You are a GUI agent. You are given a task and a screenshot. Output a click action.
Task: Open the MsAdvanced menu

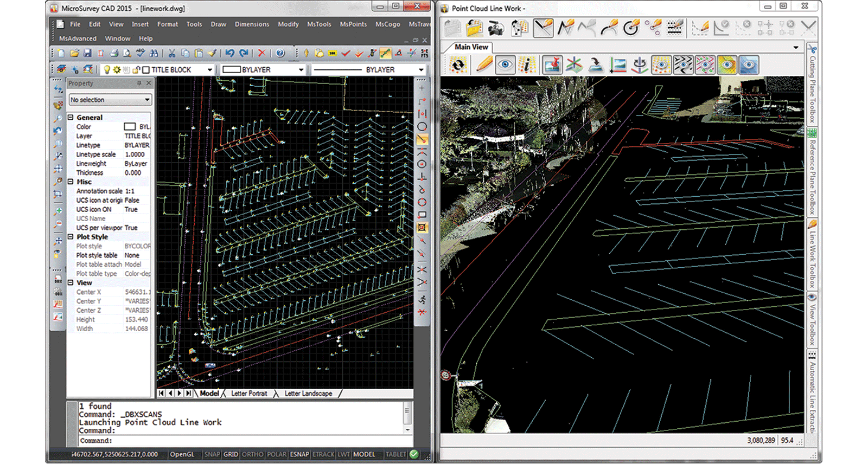[78, 38]
